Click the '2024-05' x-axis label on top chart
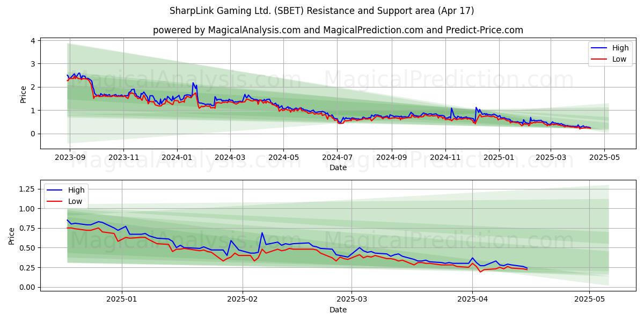 [x=283, y=158]
